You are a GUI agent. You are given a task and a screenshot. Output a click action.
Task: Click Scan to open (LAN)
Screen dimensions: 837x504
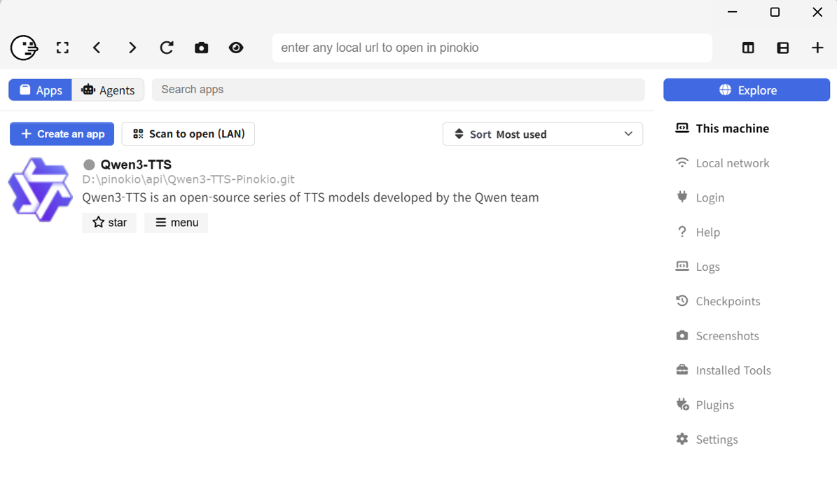[x=188, y=134]
